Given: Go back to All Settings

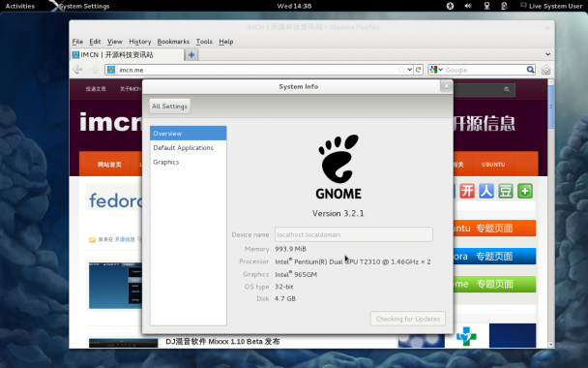Looking at the screenshot, I should pyautogui.click(x=169, y=107).
